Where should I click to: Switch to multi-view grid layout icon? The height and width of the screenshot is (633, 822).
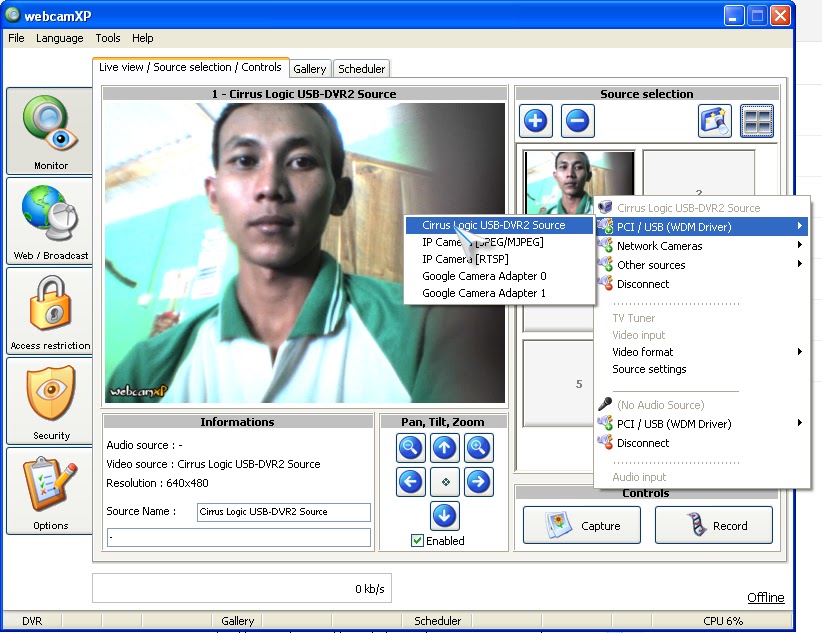pyautogui.click(x=756, y=121)
